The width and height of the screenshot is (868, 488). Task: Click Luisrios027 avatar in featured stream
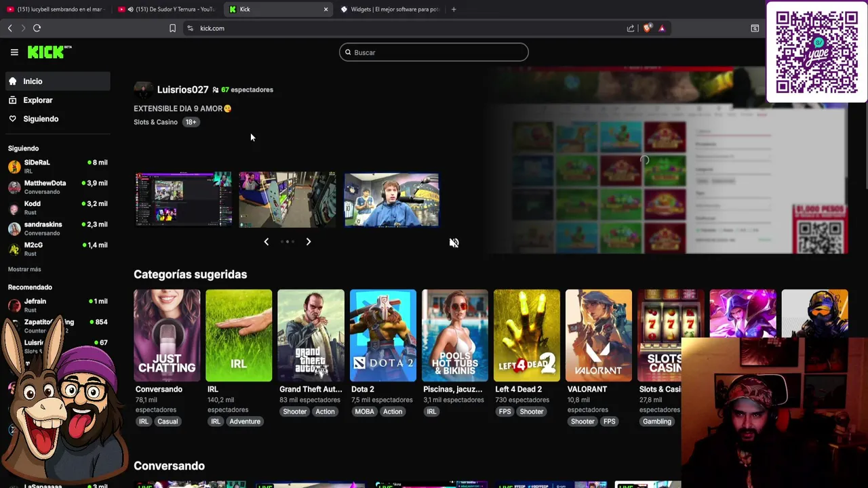coord(143,89)
